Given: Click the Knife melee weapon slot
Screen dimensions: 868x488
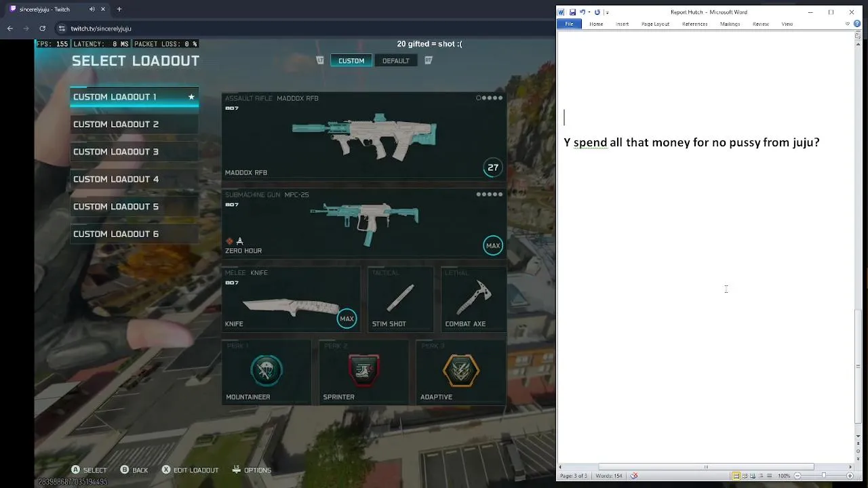Looking at the screenshot, I should pyautogui.click(x=292, y=298).
